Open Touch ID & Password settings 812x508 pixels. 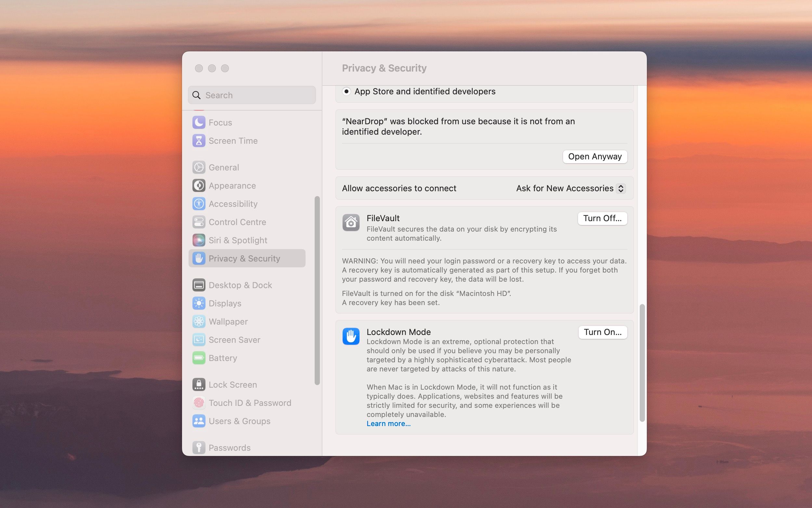[x=250, y=403]
